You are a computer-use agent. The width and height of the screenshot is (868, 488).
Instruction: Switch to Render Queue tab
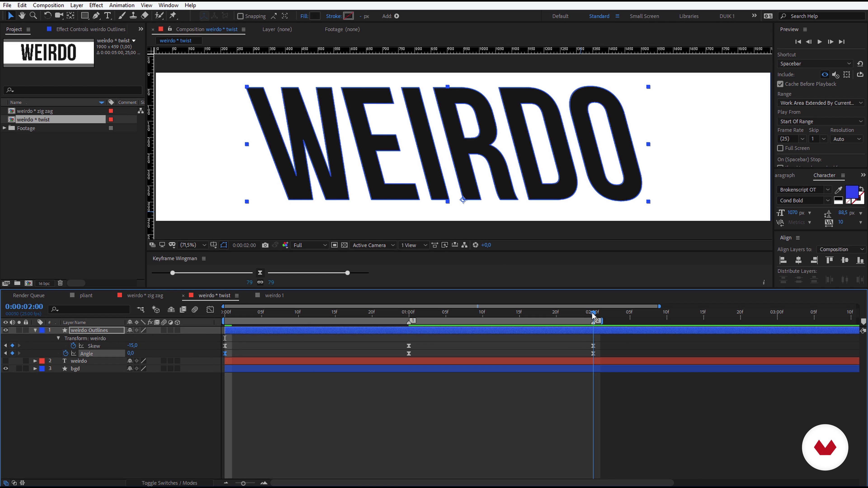click(29, 295)
